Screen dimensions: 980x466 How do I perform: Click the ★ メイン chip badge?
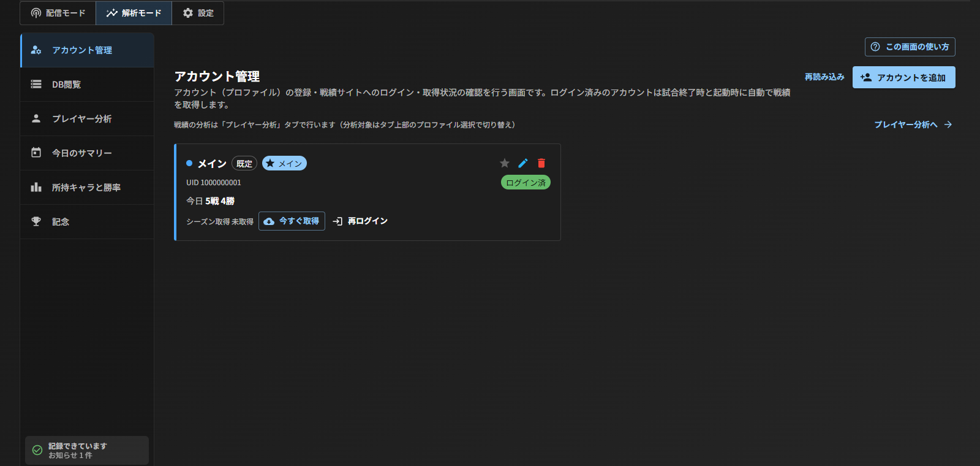coord(284,164)
